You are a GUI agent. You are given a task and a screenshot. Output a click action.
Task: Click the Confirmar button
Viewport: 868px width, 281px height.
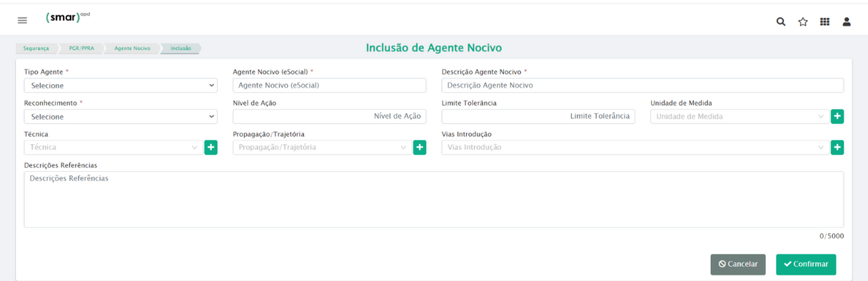pyautogui.click(x=806, y=264)
